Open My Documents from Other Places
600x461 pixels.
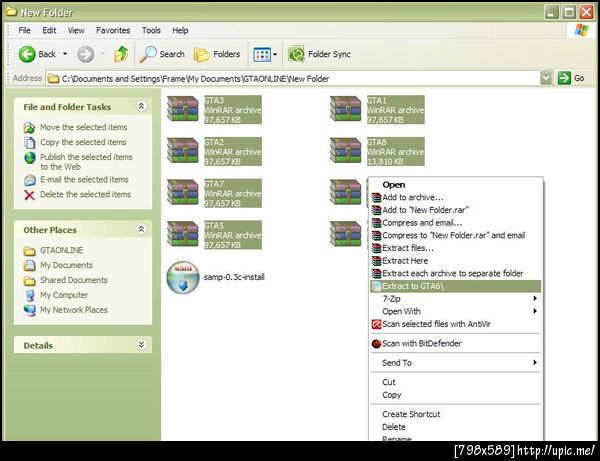point(67,265)
